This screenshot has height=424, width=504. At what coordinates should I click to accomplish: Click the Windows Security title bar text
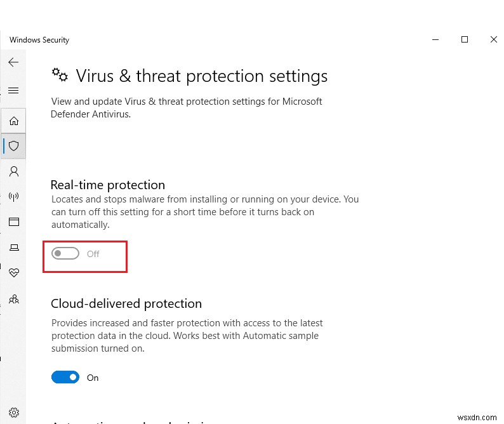[39, 40]
